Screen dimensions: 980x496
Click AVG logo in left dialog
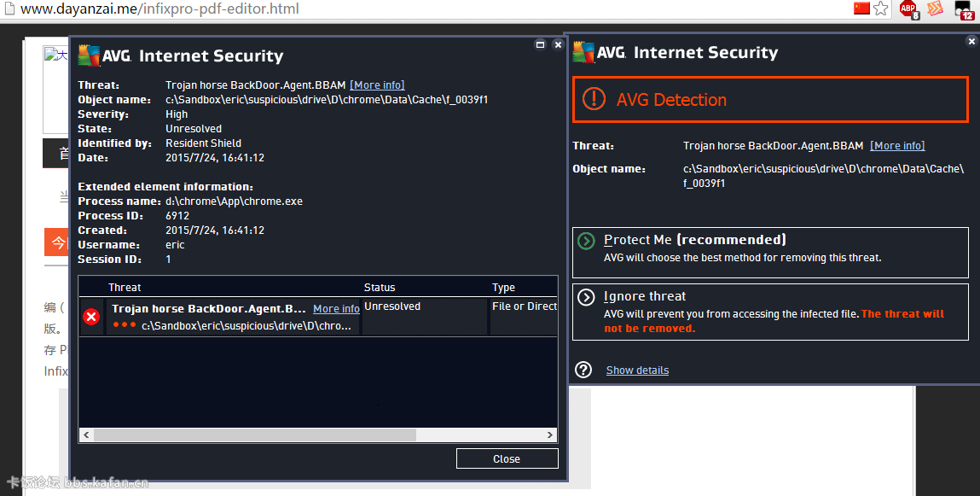click(x=104, y=55)
